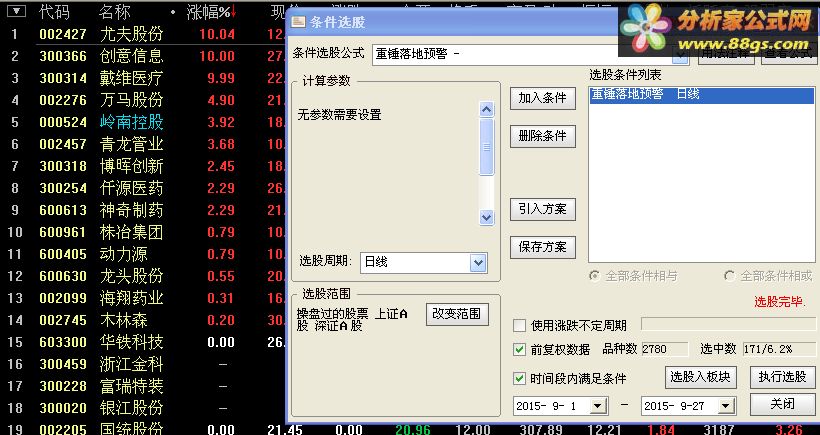Click the parameter panel scroll down arrow
820x435 pixels.
(x=486, y=217)
